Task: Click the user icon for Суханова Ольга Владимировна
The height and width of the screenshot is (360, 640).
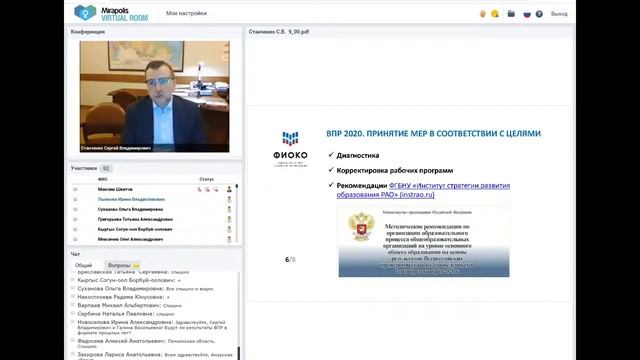Action: pyautogui.click(x=229, y=209)
